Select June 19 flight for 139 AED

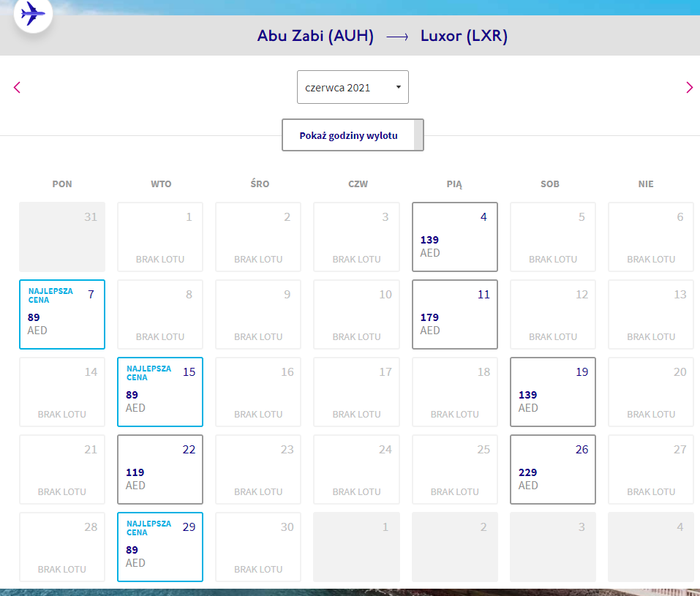point(553,391)
